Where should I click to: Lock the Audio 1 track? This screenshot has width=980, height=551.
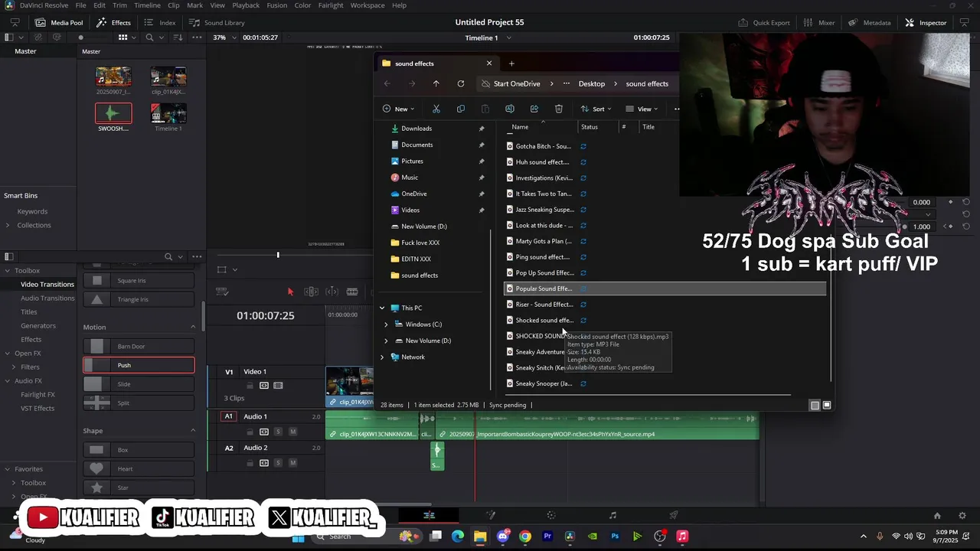pyautogui.click(x=250, y=432)
